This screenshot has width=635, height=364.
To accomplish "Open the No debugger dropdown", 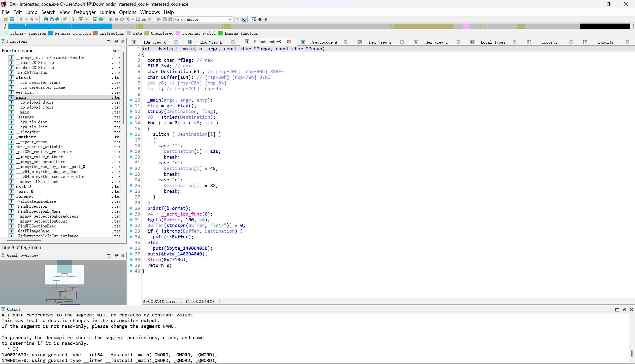I will pos(230,19).
